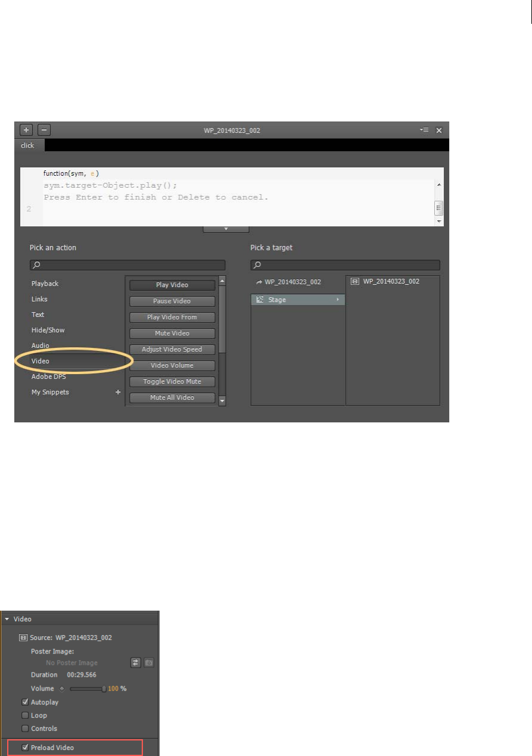
Task: Collapse the Video properties section
Action: tap(7, 619)
